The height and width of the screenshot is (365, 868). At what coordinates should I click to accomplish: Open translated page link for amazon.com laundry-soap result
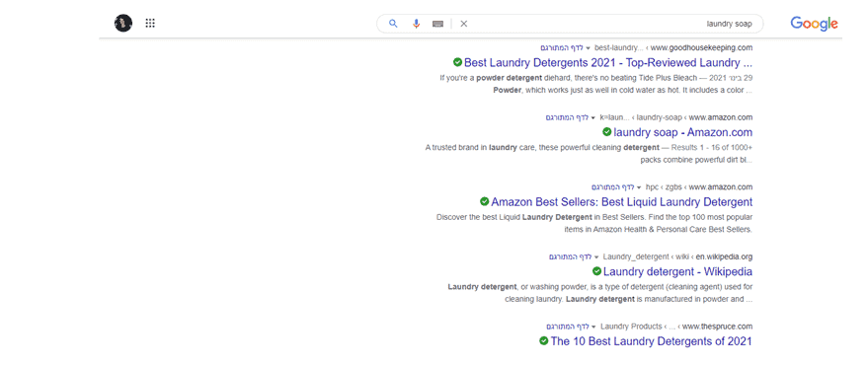click(567, 117)
